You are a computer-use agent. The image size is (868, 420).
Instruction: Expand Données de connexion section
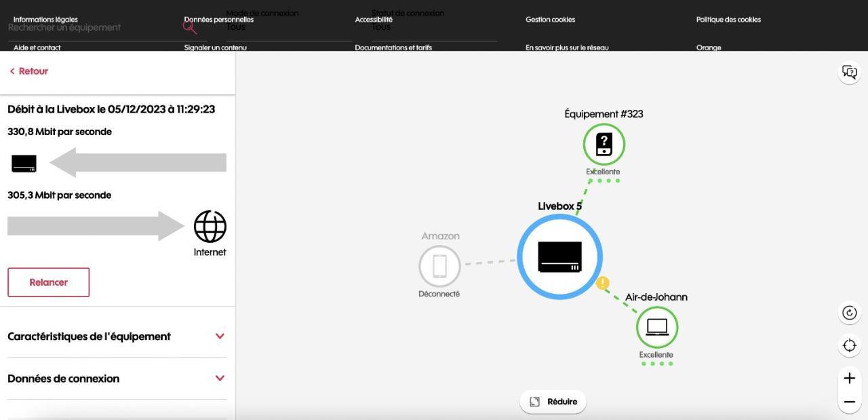pyautogui.click(x=117, y=379)
